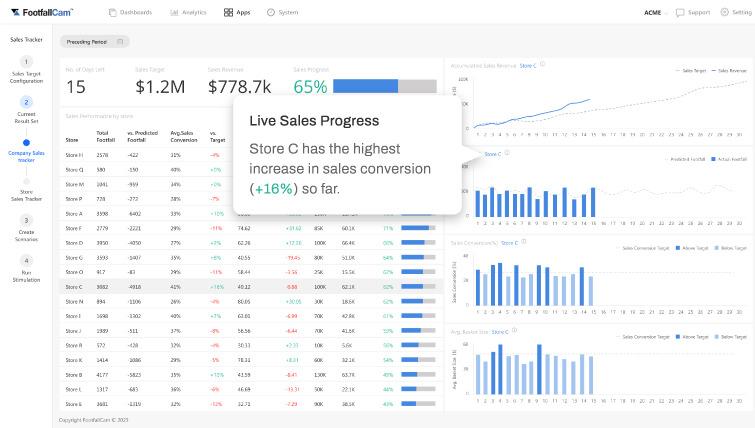Click Store C link in Avg Basket Size chart
The image size is (755, 428).
[500, 332]
